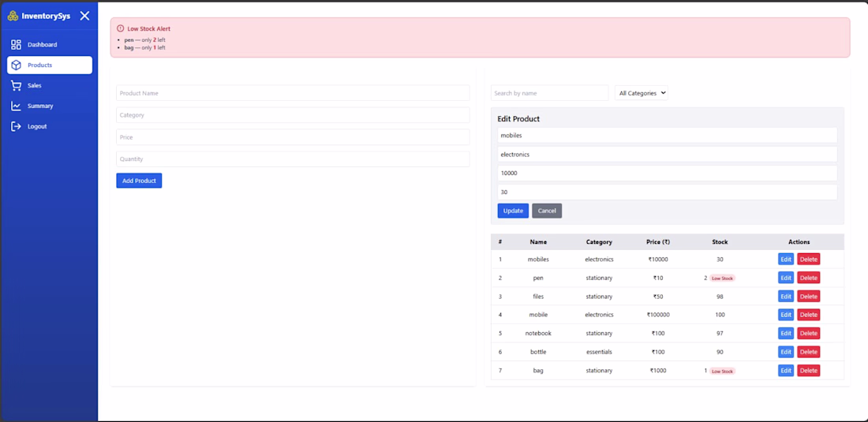The image size is (868, 422).
Task: Click the Logout arrow icon
Action: pos(16,127)
